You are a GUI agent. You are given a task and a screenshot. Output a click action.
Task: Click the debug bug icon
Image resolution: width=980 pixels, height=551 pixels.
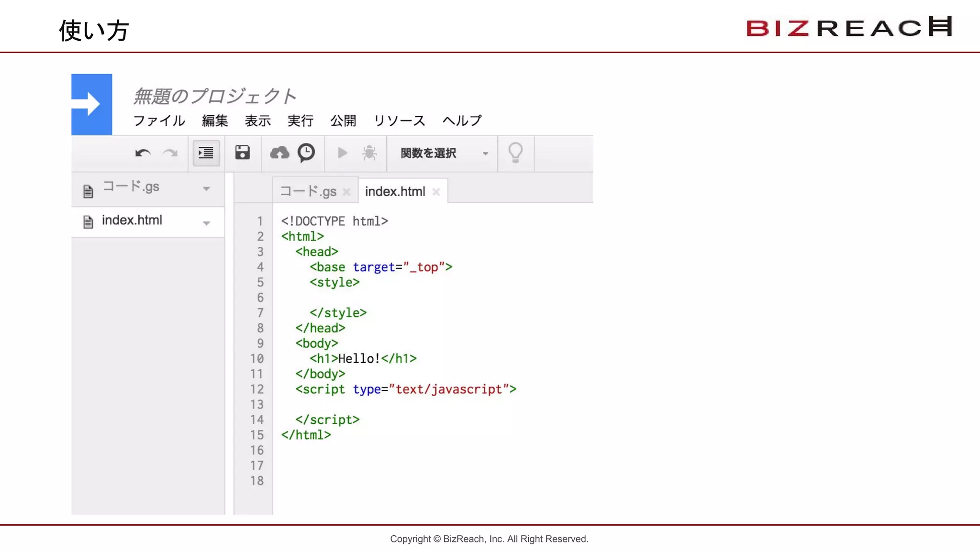369,153
